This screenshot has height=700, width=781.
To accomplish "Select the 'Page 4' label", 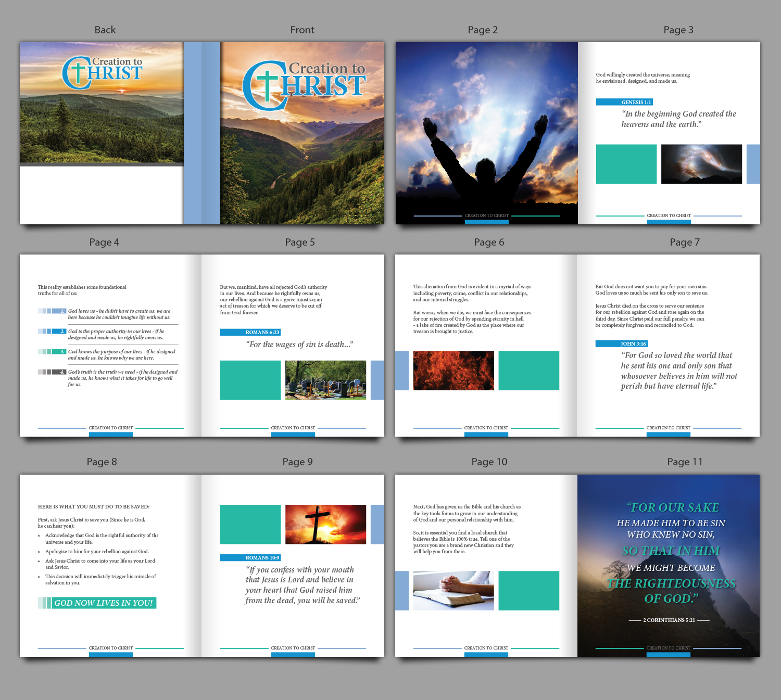I will point(104,242).
